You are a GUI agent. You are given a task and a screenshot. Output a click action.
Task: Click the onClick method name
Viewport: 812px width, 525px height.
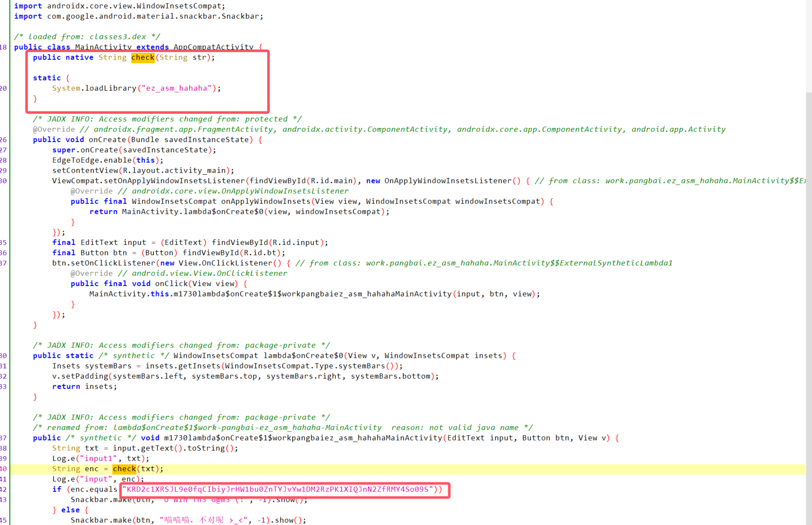point(171,283)
